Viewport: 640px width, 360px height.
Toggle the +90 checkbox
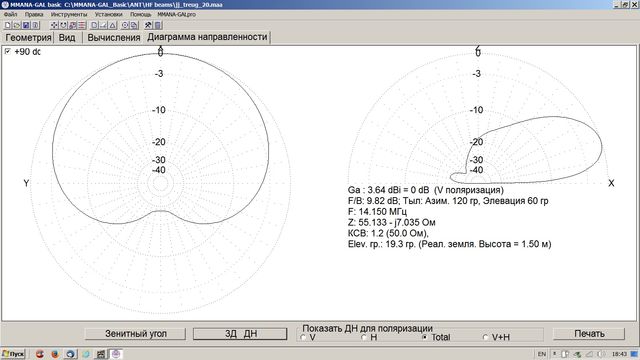pyautogui.click(x=7, y=51)
